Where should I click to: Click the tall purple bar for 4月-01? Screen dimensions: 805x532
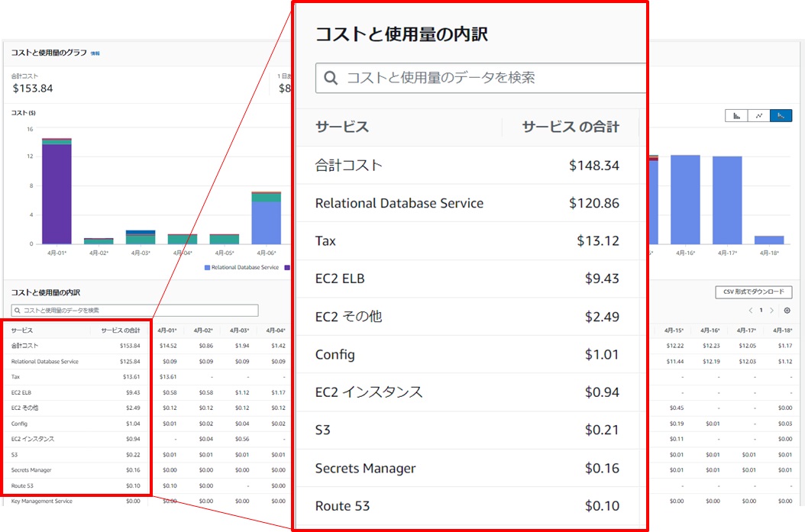coord(57,193)
